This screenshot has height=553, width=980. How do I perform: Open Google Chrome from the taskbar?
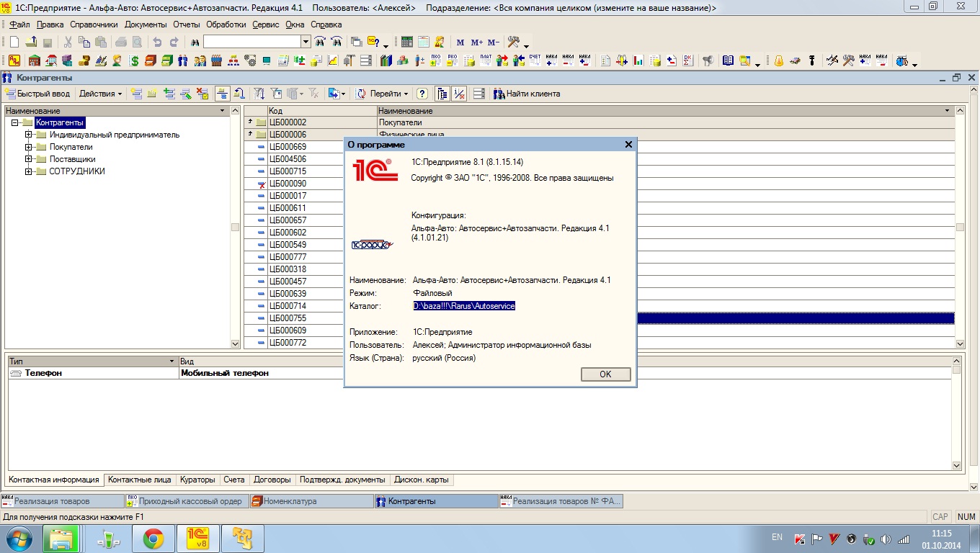pos(153,538)
